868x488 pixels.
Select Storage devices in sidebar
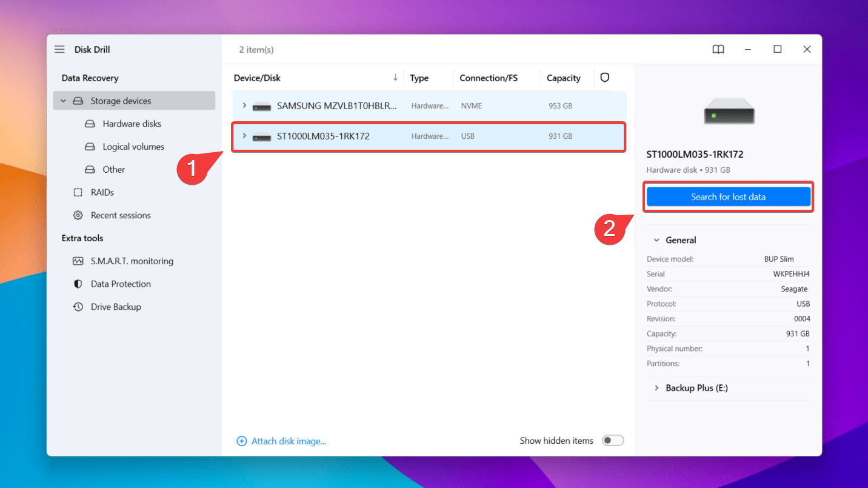coord(134,101)
